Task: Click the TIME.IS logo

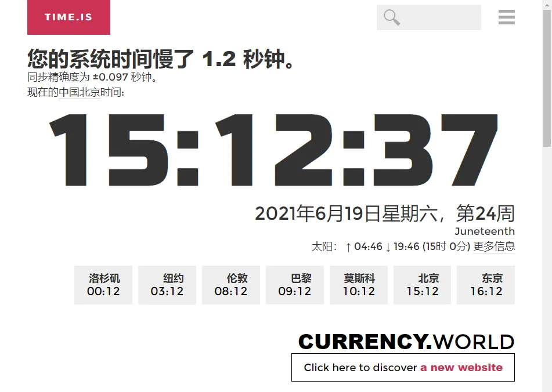Action: [x=68, y=17]
